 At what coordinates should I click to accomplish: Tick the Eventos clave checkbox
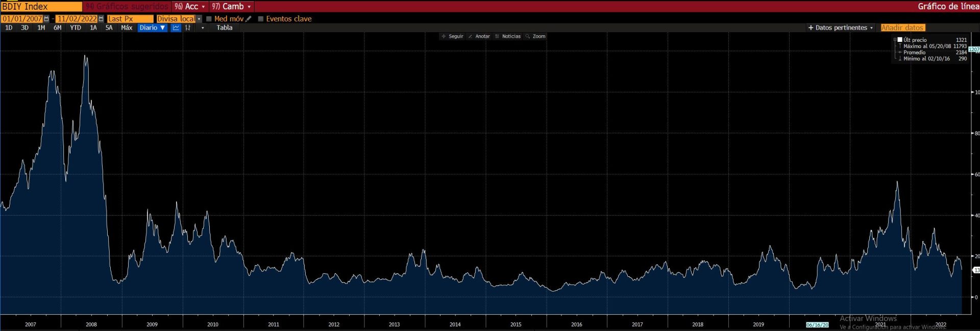click(261, 19)
